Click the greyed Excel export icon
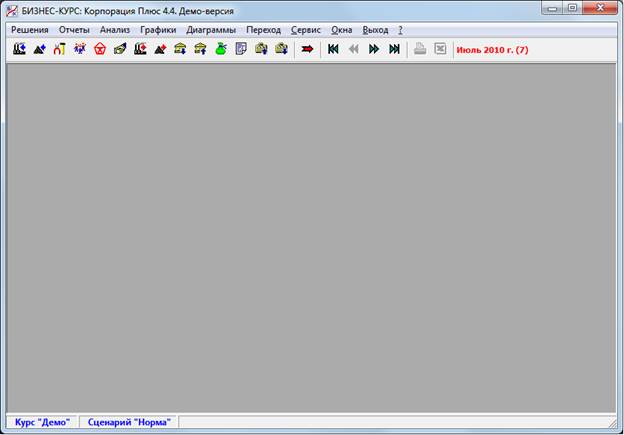The image size is (624, 435). click(x=440, y=49)
